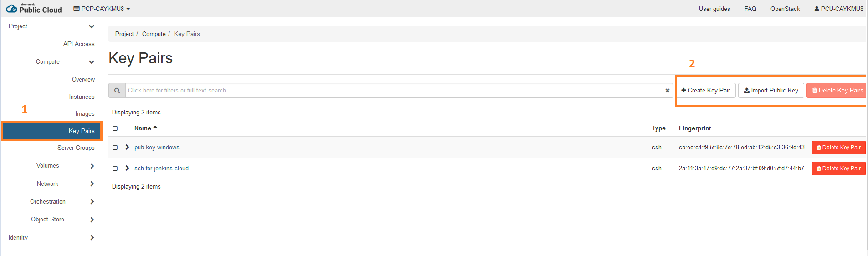Click Import Public Key button
This screenshot has height=256, width=868.
(x=771, y=91)
